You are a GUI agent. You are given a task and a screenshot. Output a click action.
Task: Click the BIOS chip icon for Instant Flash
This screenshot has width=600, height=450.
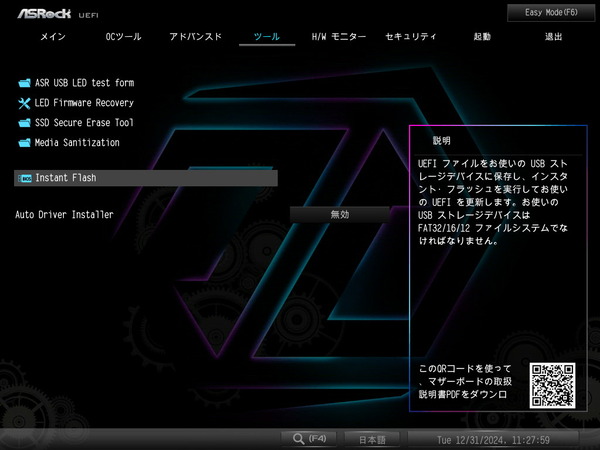coord(25,178)
